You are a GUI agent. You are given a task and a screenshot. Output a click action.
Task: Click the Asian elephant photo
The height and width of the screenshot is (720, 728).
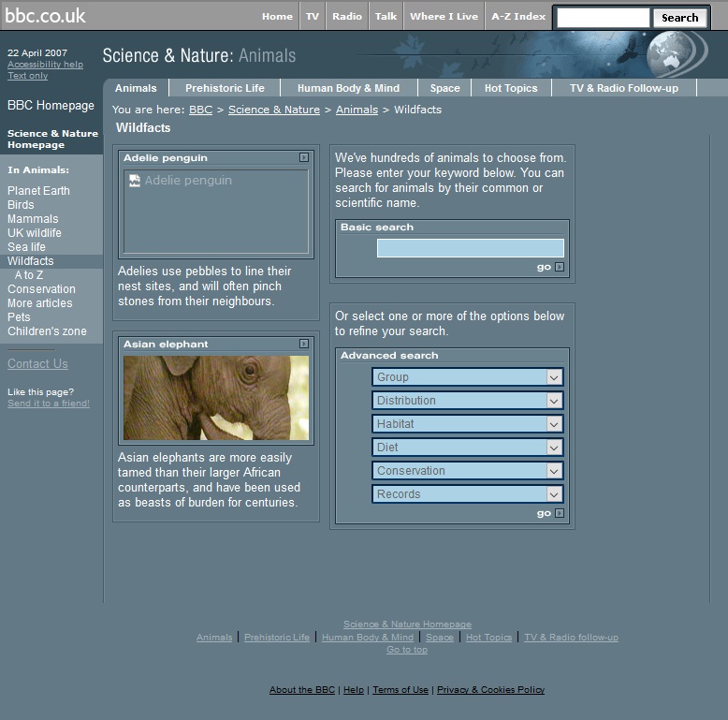(216, 398)
